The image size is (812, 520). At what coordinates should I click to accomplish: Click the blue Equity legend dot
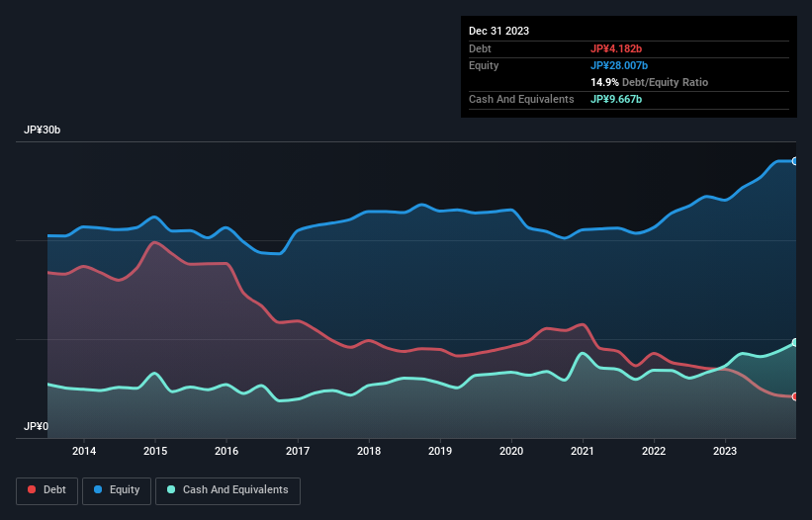(98, 489)
